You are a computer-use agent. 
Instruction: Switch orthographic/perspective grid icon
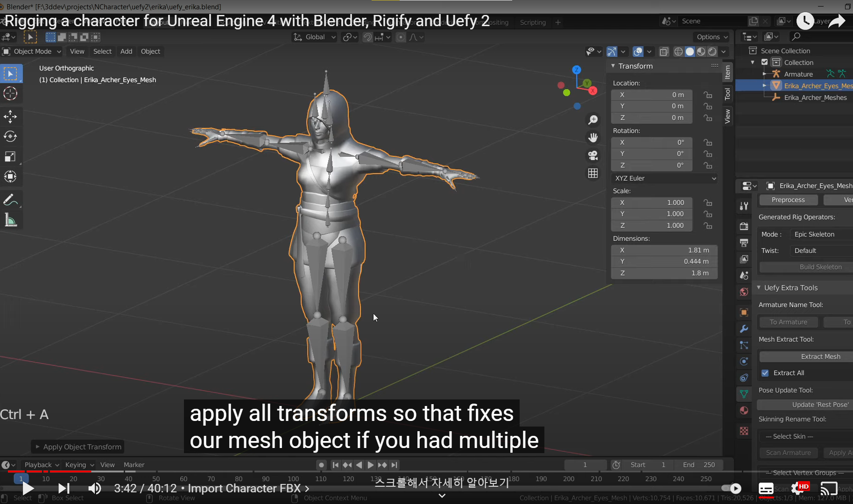coord(593,173)
